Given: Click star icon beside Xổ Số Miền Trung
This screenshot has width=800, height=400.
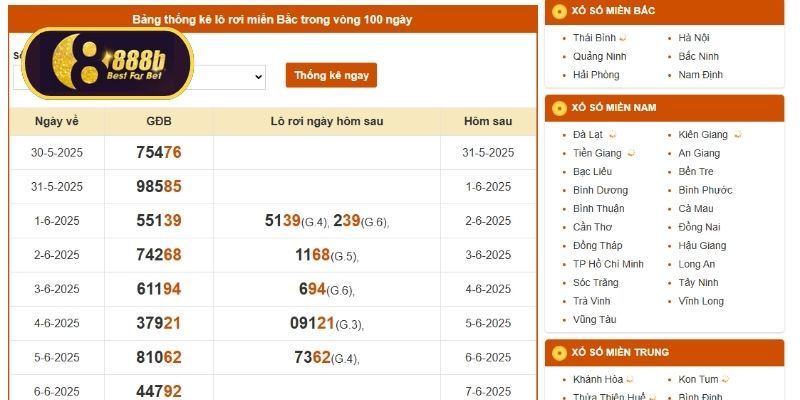Looking at the screenshot, I should coord(558,352).
